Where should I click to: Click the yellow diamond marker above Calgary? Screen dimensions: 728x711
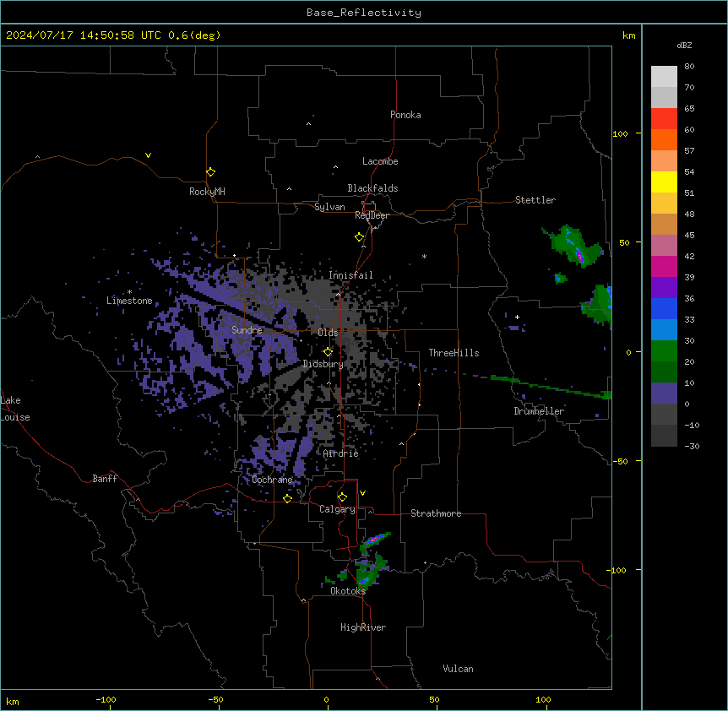[342, 497]
